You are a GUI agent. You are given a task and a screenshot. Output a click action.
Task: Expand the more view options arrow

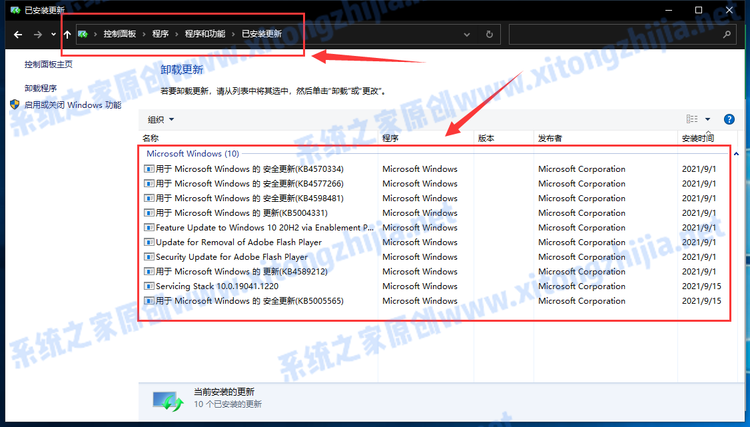pos(707,119)
